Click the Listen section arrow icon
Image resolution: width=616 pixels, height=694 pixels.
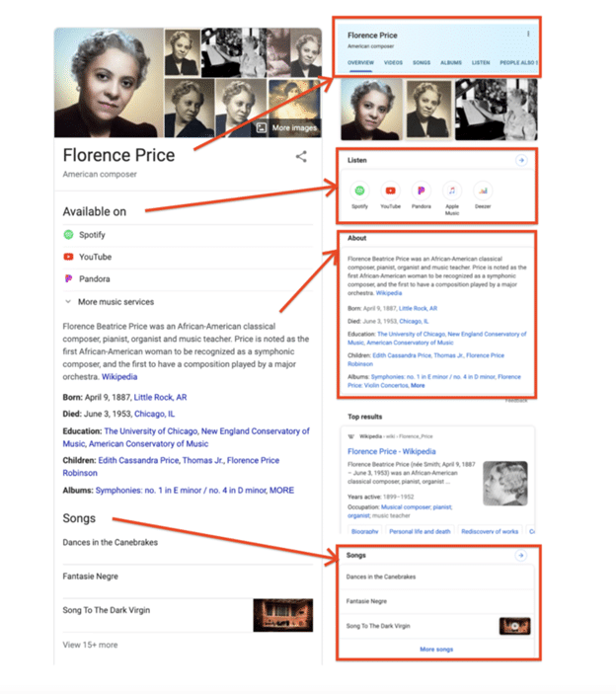pos(521,160)
